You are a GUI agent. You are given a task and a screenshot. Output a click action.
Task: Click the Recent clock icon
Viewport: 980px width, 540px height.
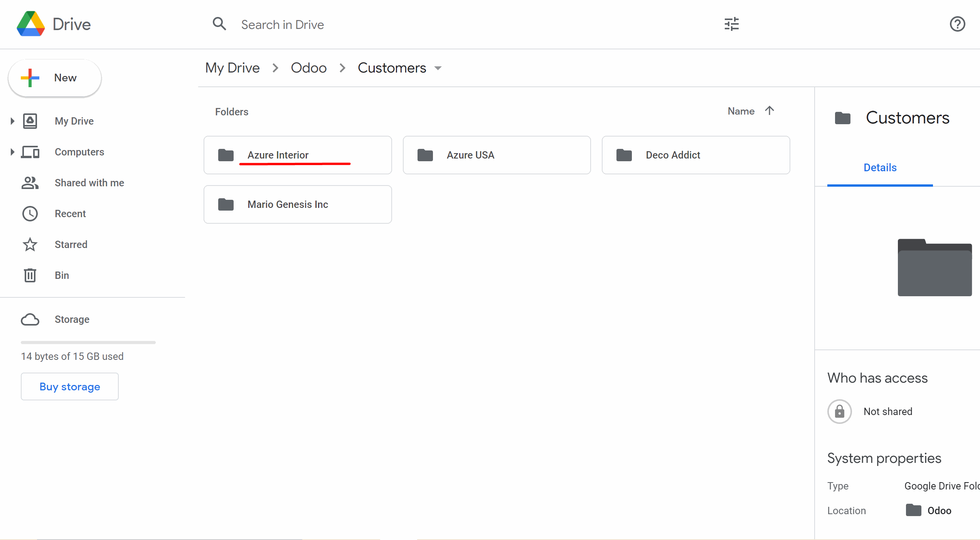30,214
